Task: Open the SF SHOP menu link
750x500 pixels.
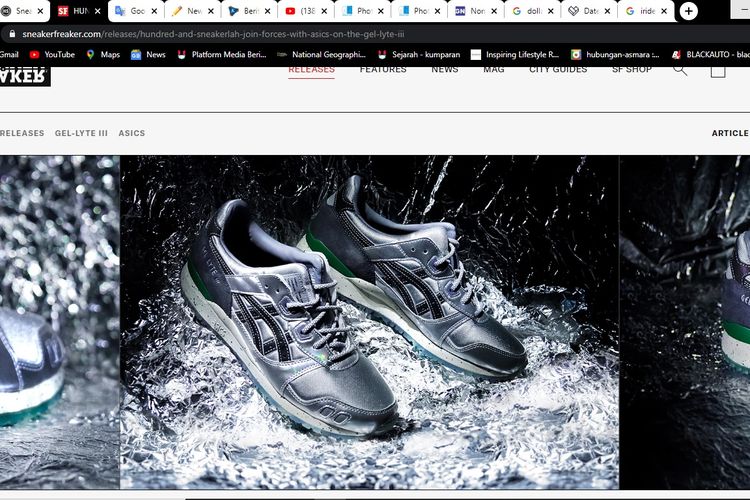Action: 632,70
